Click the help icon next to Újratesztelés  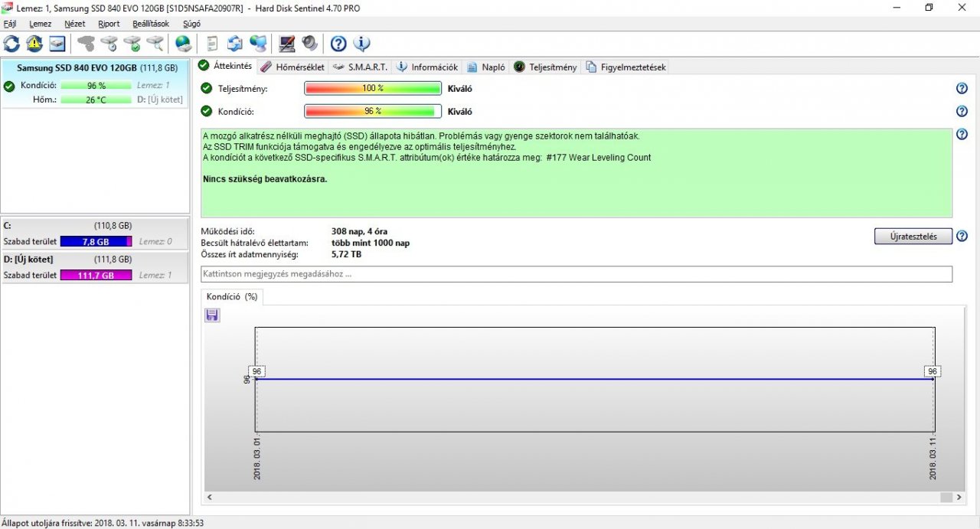pyautogui.click(x=962, y=236)
